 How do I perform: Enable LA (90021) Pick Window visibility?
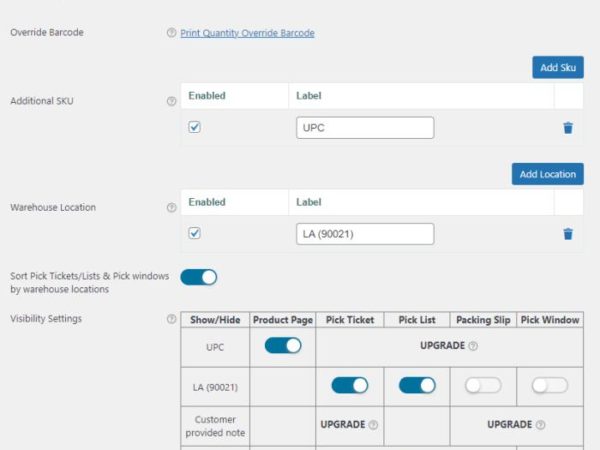pos(550,385)
